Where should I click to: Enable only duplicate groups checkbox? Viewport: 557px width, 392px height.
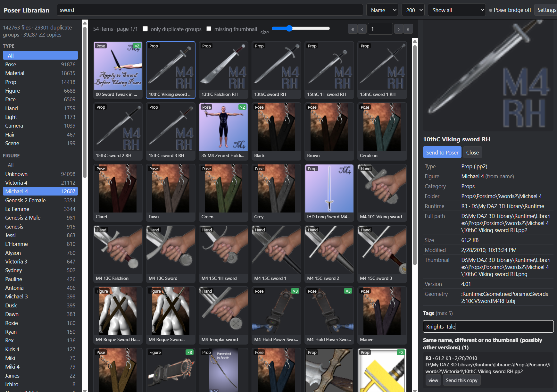pyautogui.click(x=145, y=29)
